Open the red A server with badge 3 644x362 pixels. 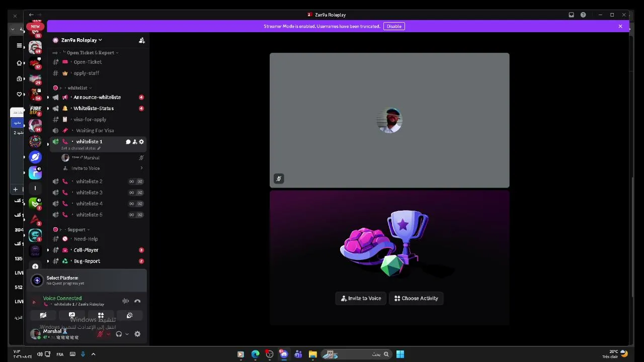[35, 219]
